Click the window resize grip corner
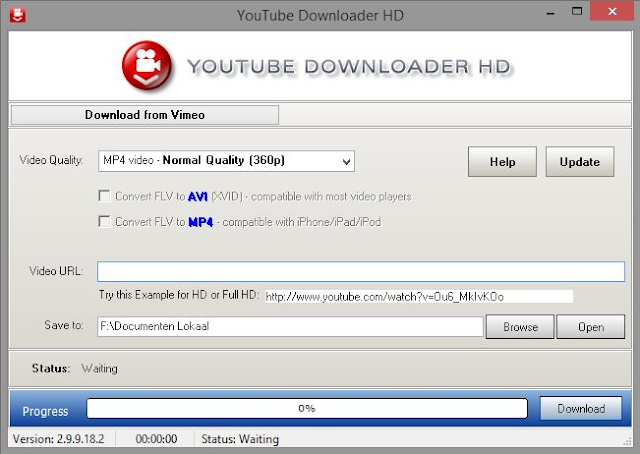This screenshot has height=454, width=640. point(627,442)
